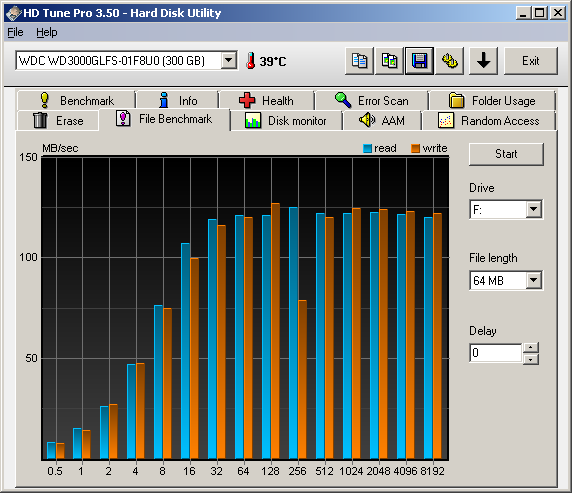Open the File menu
The width and height of the screenshot is (572, 493).
pyautogui.click(x=15, y=32)
